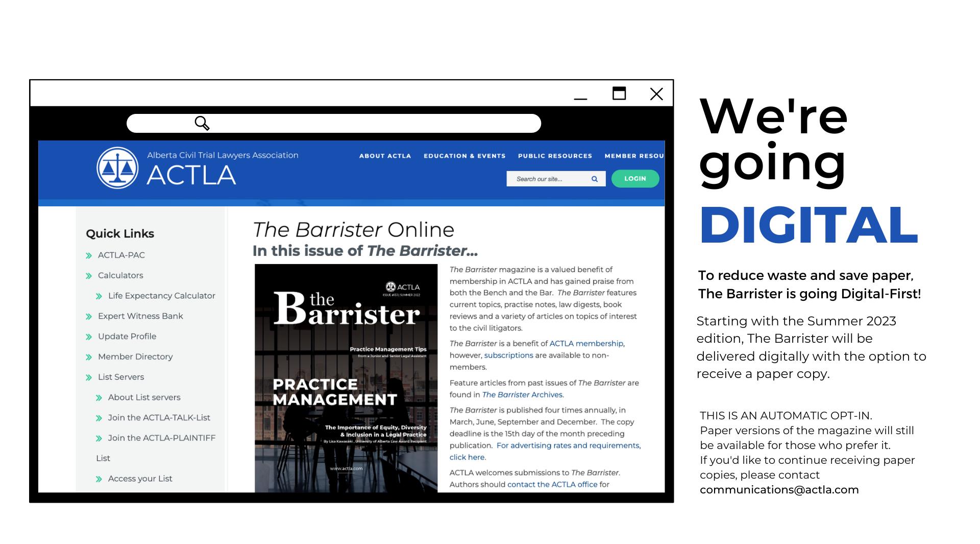
Task: Go to Update Profile
Action: (127, 336)
